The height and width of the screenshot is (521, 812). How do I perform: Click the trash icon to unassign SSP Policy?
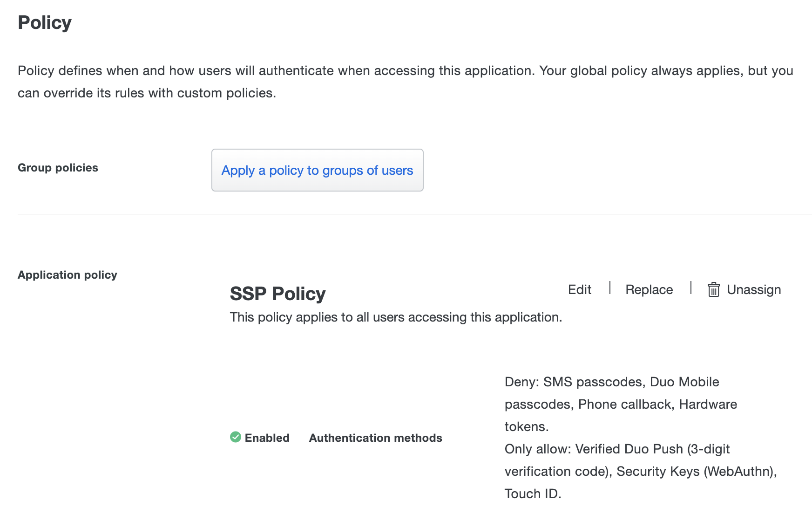pos(714,289)
